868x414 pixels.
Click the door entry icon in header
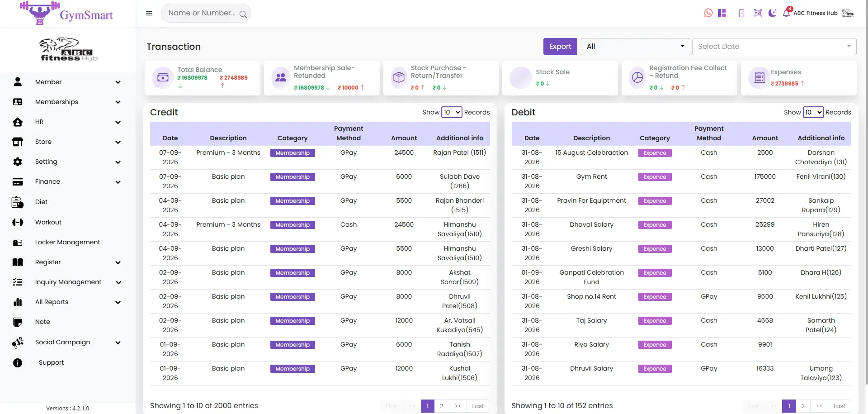point(741,13)
